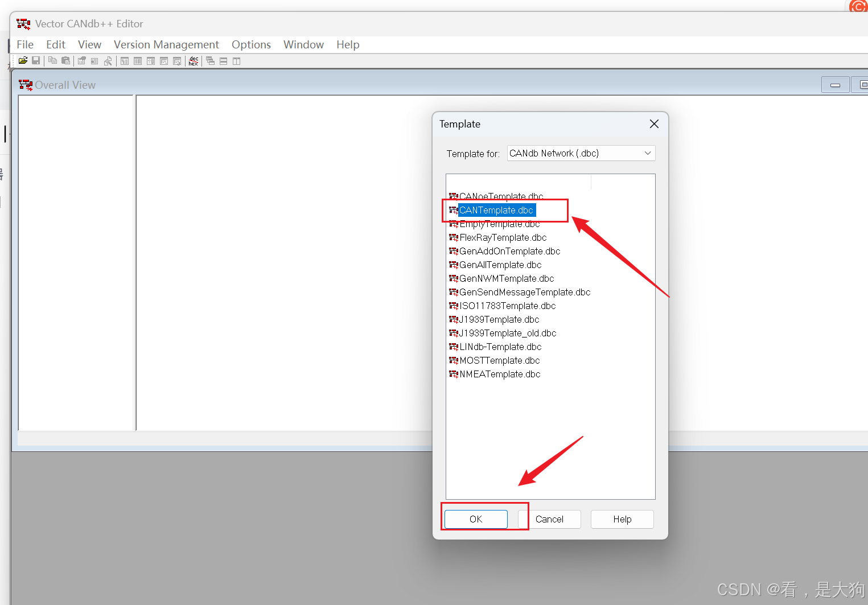Open the Options menu
The width and height of the screenshot is (868, 605).
(x=251, y=44)
